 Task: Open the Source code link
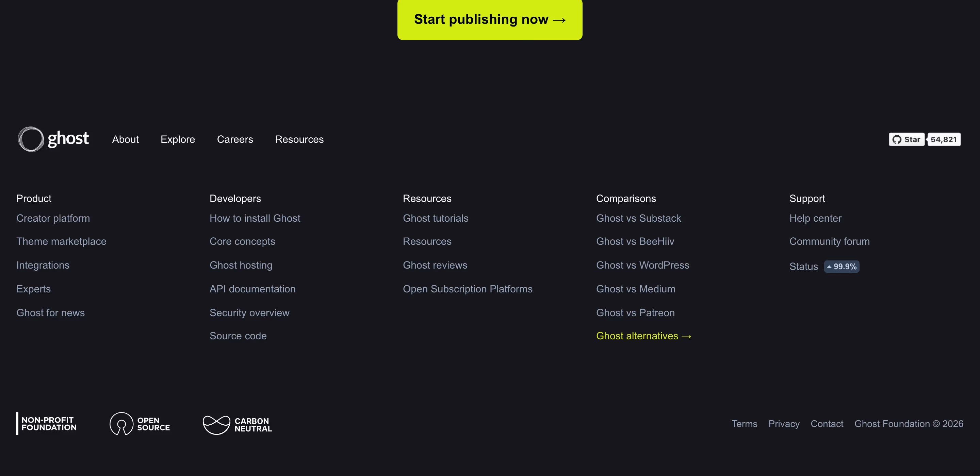pyautogui.click(x=238, y=336)
